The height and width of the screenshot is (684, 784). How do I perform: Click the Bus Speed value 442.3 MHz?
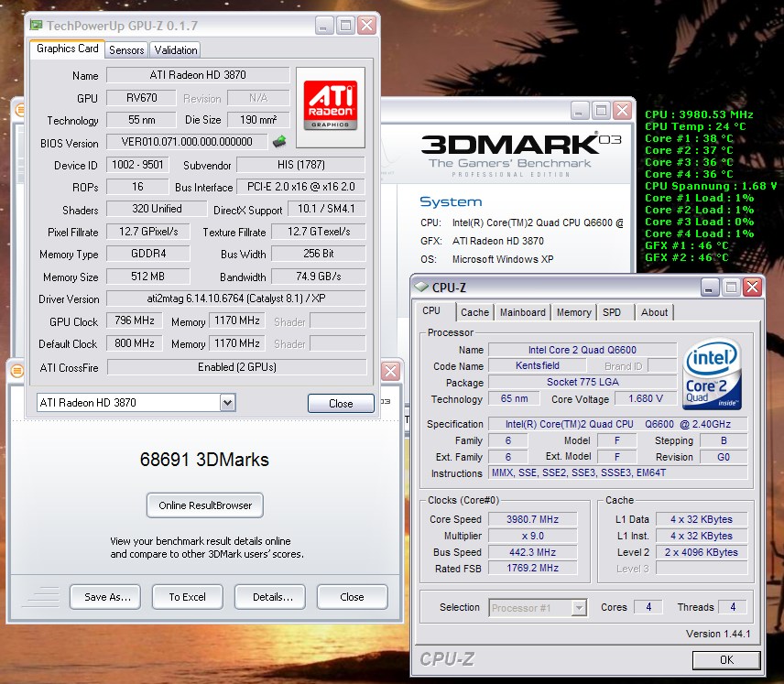[532, 552]
